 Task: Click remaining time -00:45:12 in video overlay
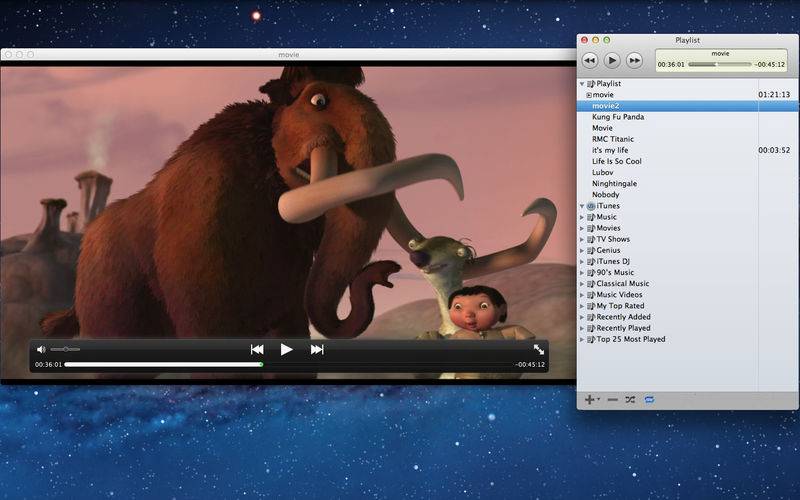point(530,365)
